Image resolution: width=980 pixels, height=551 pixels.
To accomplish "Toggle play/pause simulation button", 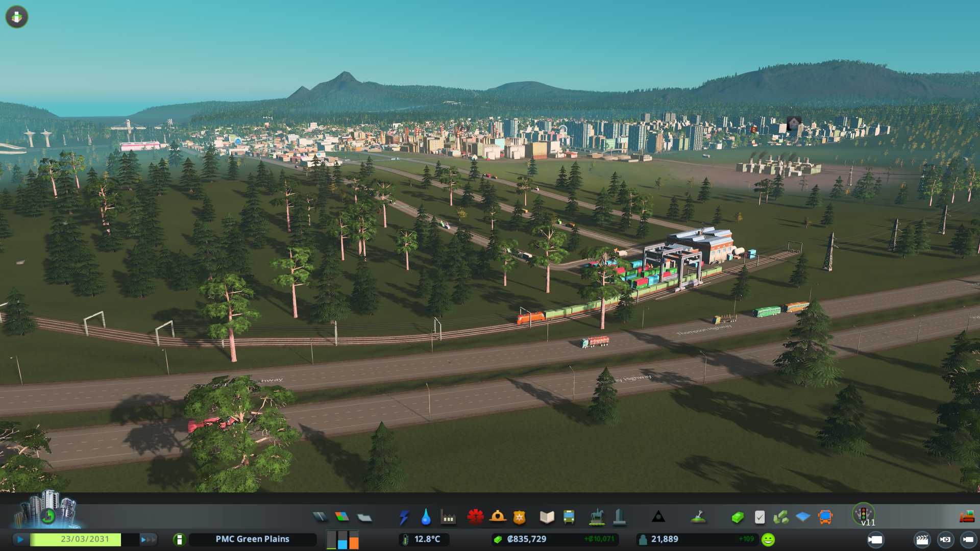I will (x=20, y=539).
